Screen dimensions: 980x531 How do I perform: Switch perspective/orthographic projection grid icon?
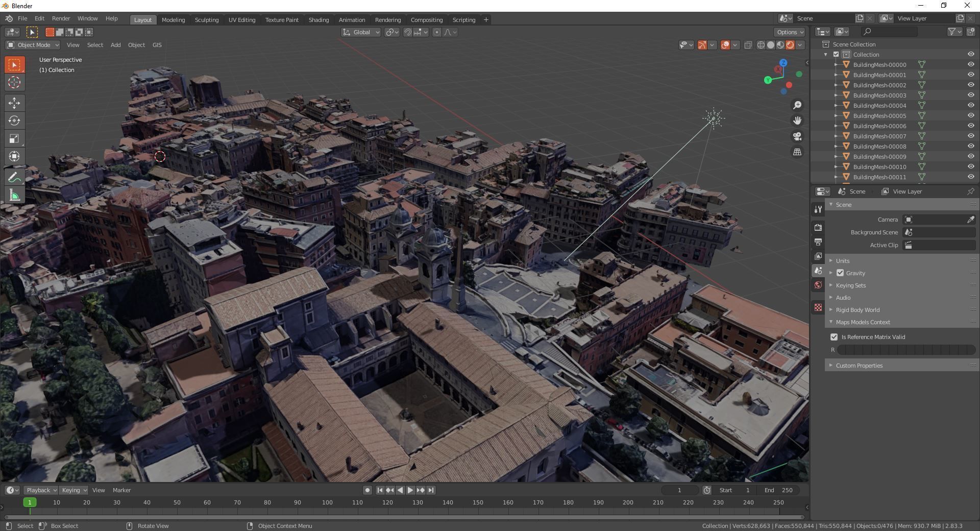point(797,152)
